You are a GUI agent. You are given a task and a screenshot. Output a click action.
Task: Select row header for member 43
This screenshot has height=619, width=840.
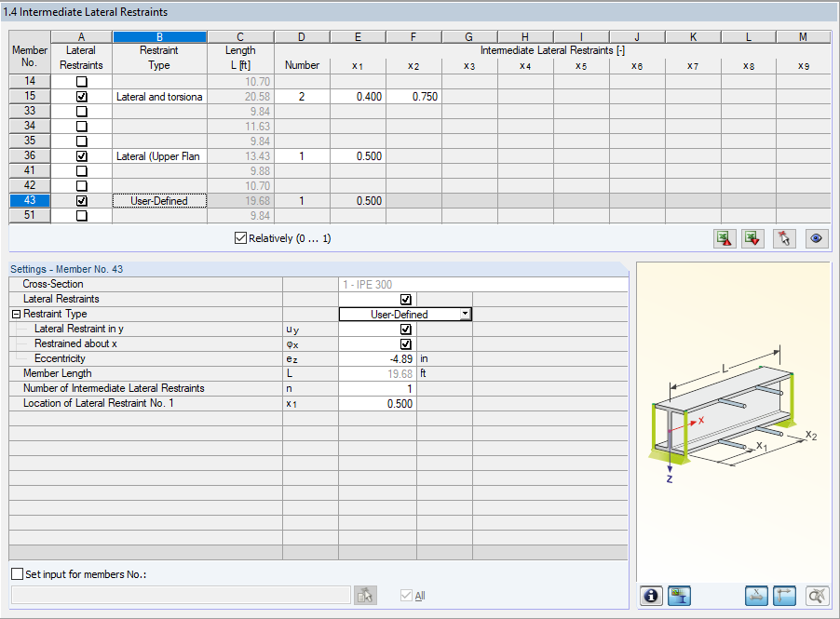pyautogui.click(x=30, y=200)
